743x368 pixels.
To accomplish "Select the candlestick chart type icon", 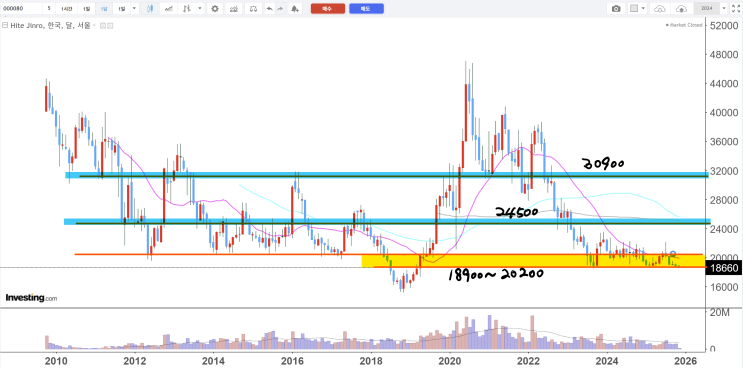I will (150, 9).
